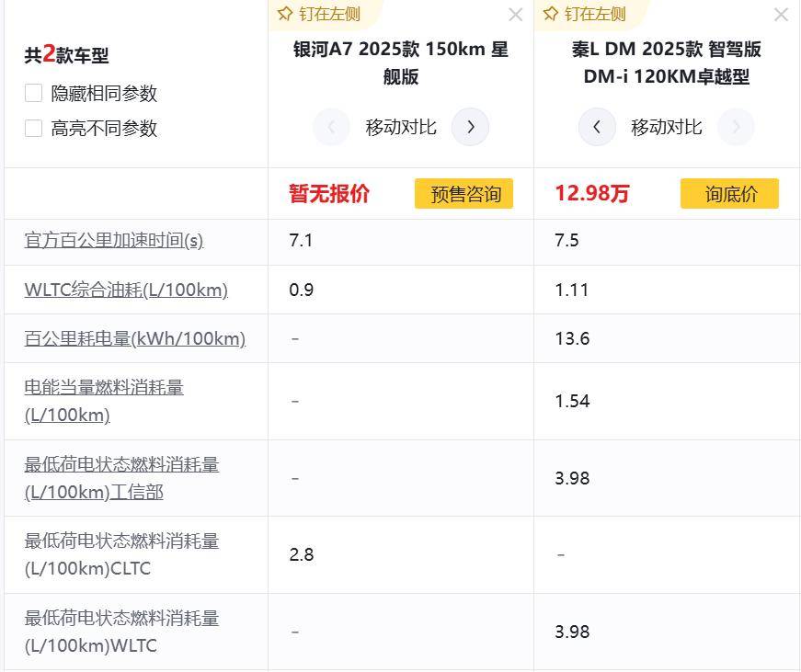This screenshot has width=801, height=672.
Task: Click the 12.98万 price for 秦L DM
Action: pyautogui.click(x=592, y=194)
